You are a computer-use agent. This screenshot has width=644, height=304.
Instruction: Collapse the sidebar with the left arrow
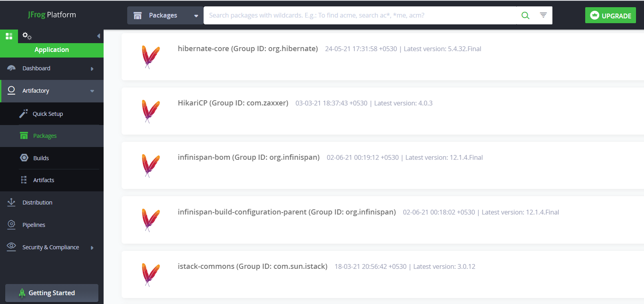[98, 36]
